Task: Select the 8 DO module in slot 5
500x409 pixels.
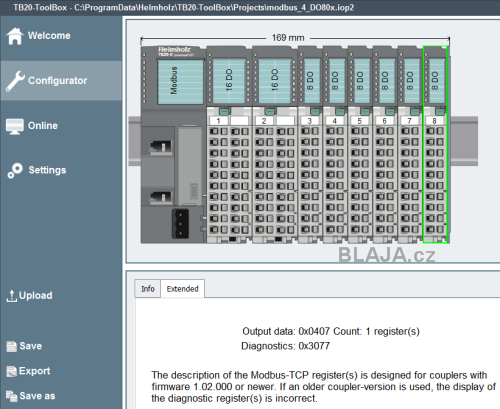Action: pyautogui.click(x=360, y=144)
